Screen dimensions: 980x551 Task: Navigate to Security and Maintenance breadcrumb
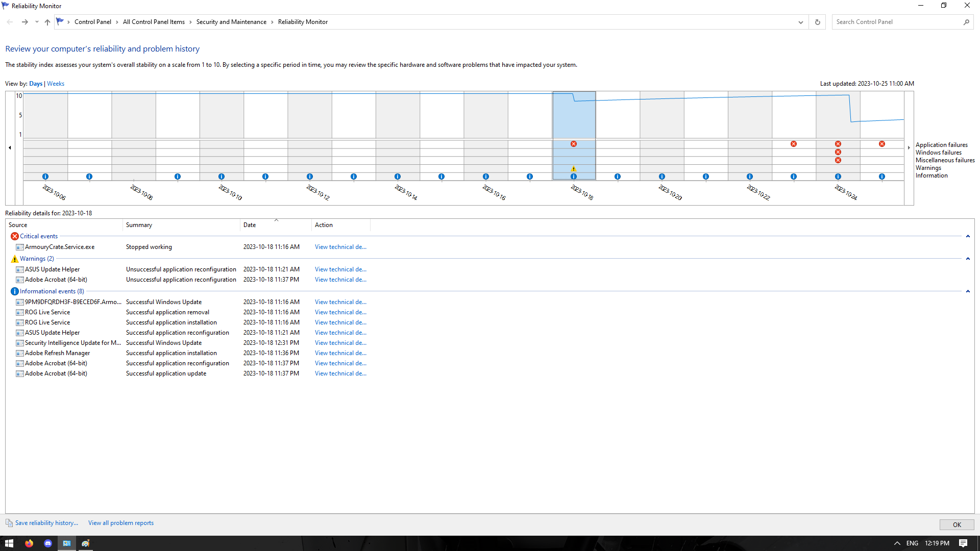231,22
